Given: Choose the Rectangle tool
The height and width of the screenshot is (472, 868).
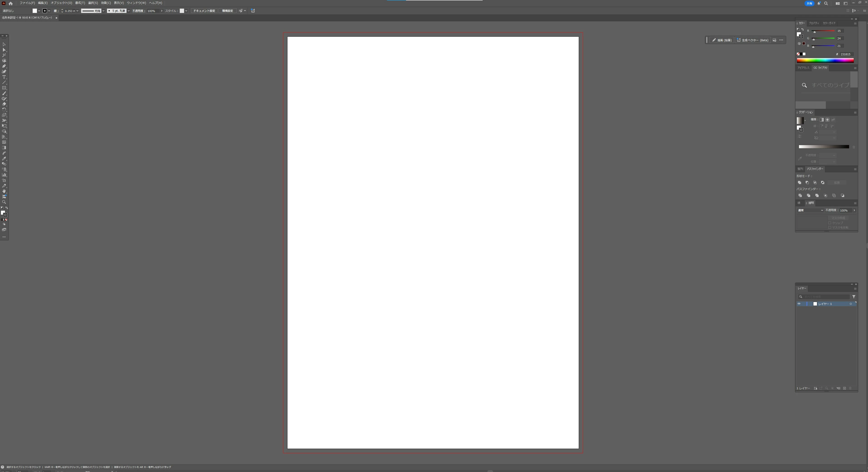Looking at the screenshot, I should click(4, 88).
